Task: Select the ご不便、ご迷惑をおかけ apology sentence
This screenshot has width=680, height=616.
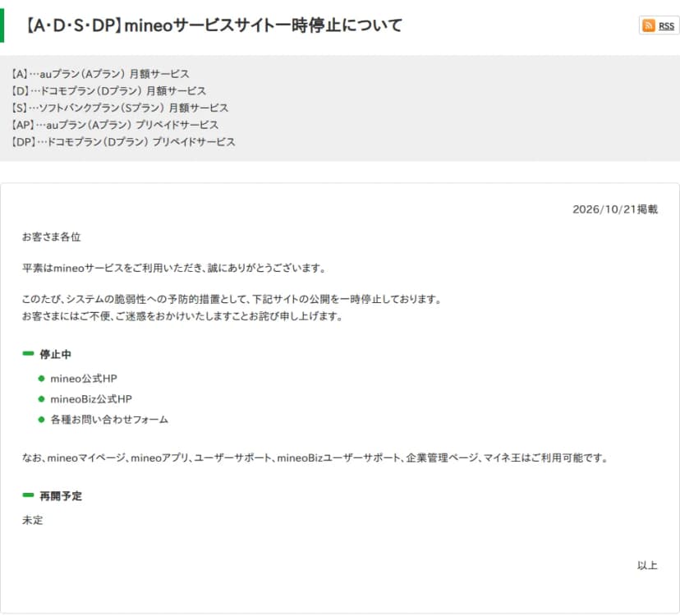Action: click(182, 316)
